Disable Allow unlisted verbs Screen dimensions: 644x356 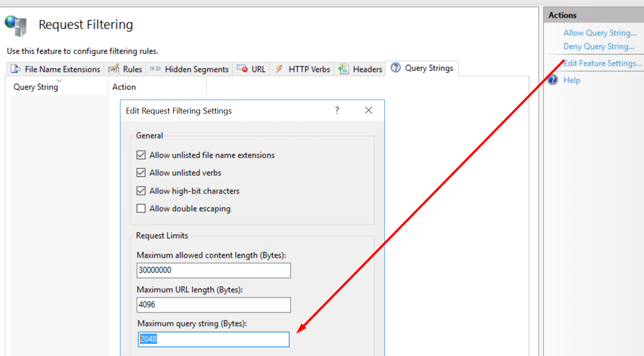point(141,173)
